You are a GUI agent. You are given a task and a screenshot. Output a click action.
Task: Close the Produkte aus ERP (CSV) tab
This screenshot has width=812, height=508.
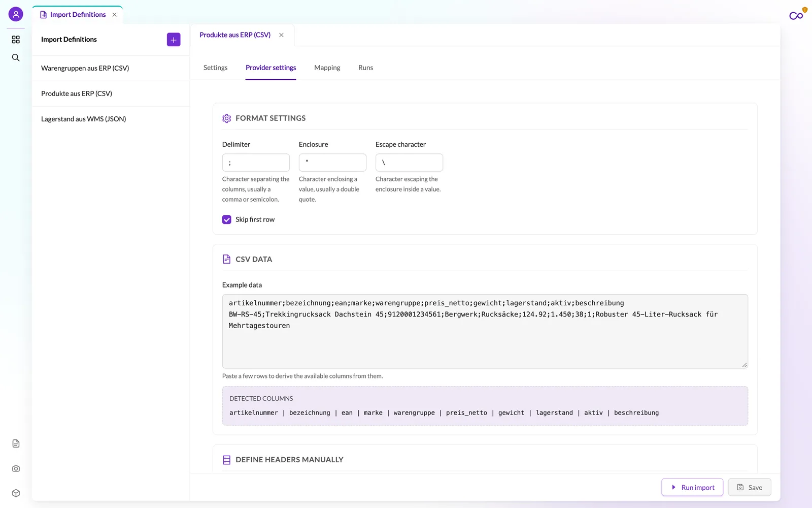pos(281,35)
